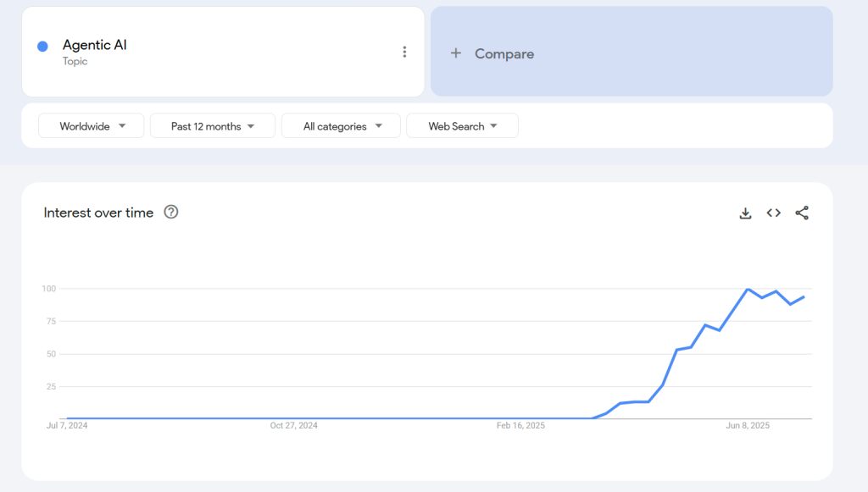Open the Interest over time help icon
868x492 pixels.
[171, 213]
